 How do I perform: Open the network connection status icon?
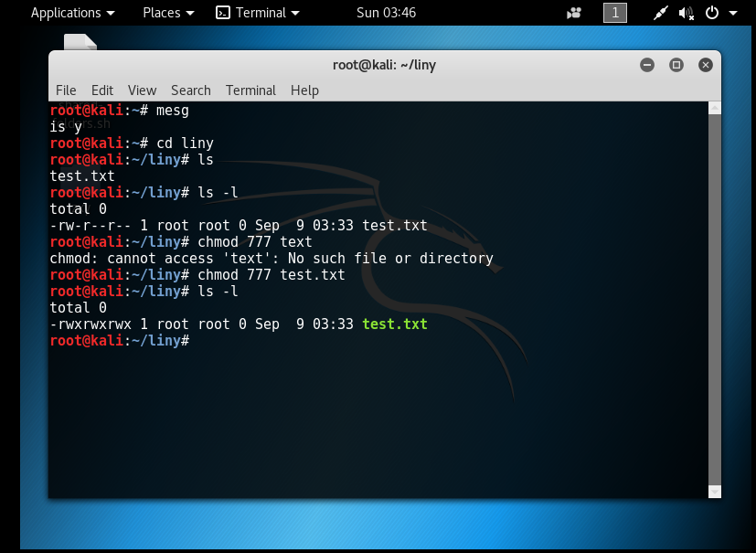tap(660, 13)
